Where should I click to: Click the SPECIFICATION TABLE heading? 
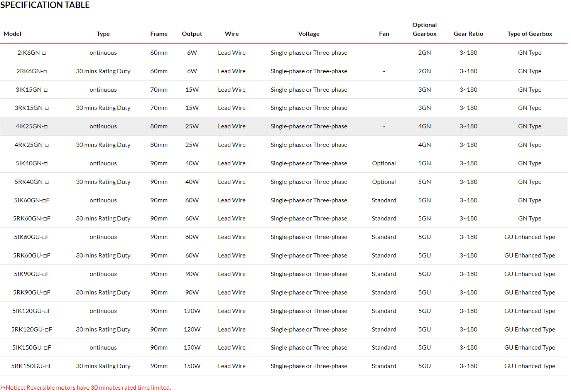point(45,5)
